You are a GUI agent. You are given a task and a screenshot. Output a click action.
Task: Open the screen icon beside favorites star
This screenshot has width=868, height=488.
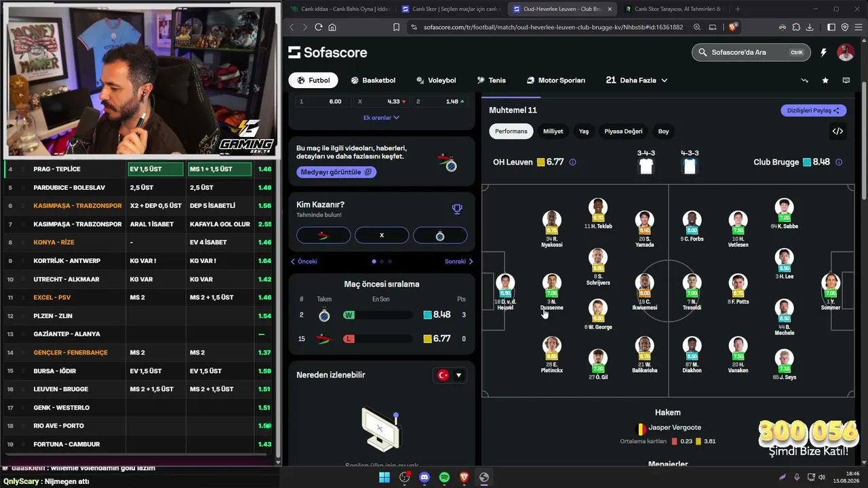tap(846, 80)
